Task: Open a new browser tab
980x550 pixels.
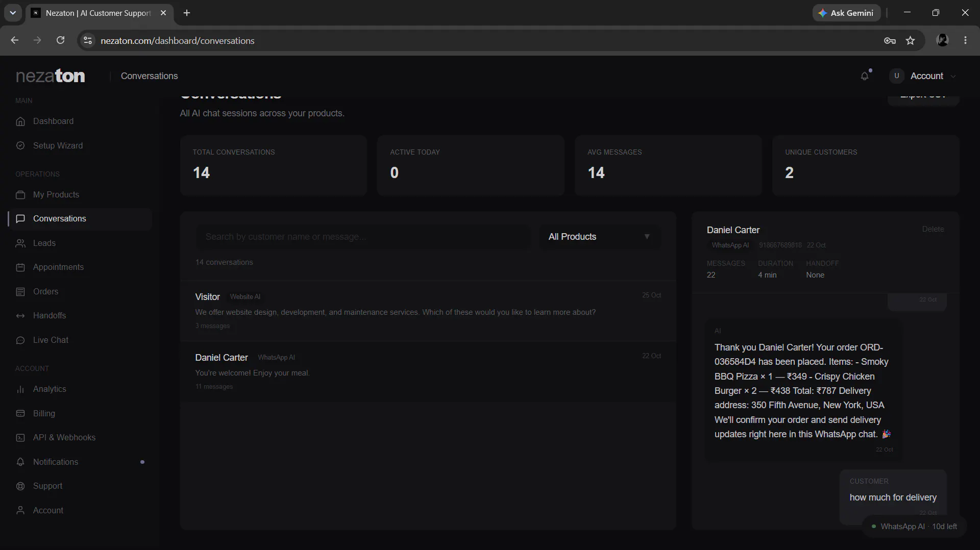Action: [187, 13]
